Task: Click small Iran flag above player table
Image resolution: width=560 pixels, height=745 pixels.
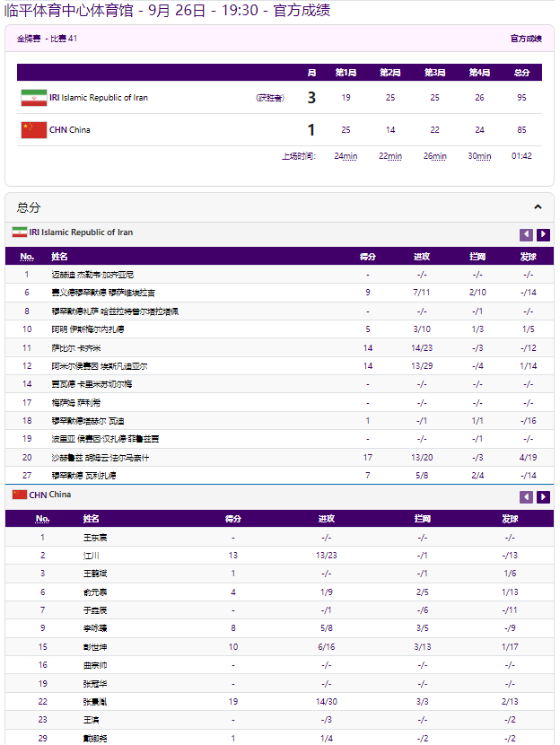Action: [20, 232]
